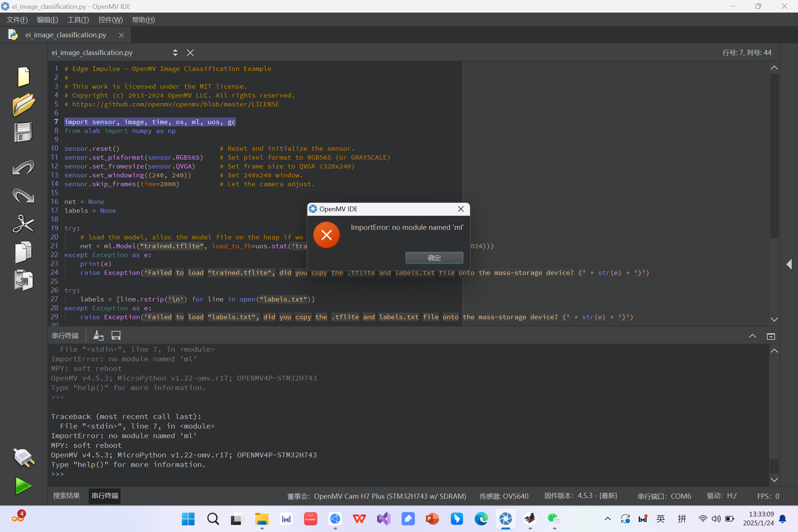Open WPS Office from taskbar
This screenshot has height=532, width=798.
pyautogui.click(x=359, y=519)
